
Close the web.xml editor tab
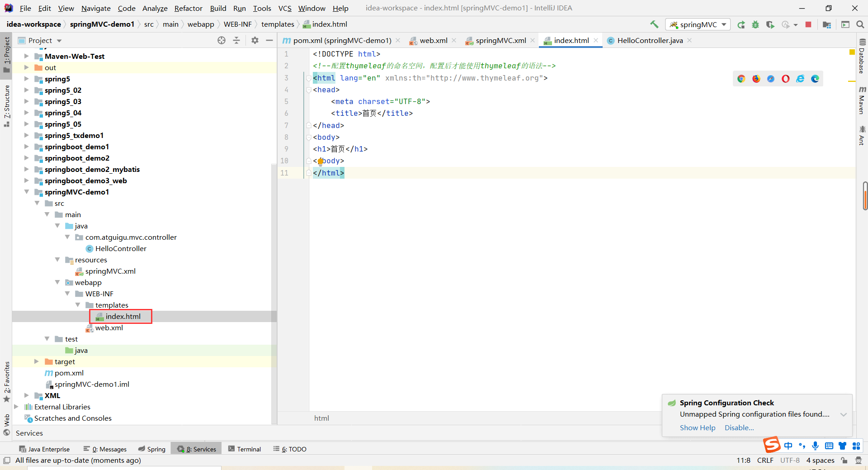[454, 40]
